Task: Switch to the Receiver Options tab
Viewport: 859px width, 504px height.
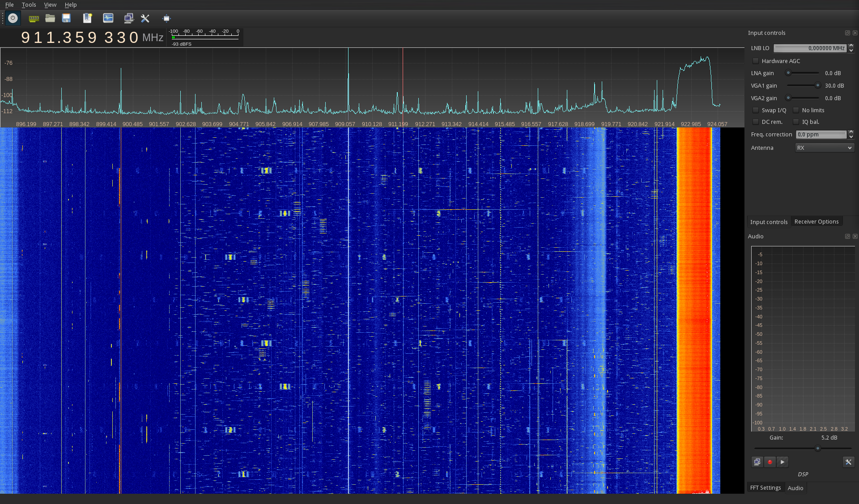Action: pyautogui.click(x=816, y=222)
